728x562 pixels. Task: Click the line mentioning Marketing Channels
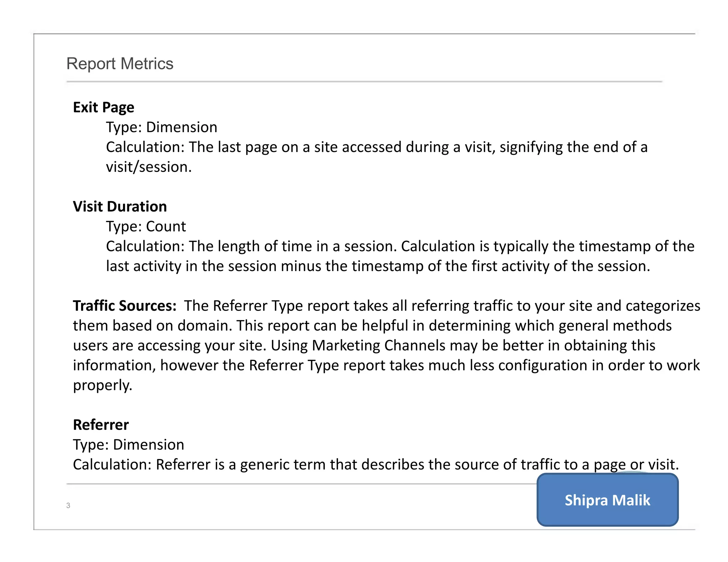pyautogui.click(x=364, y=346)
